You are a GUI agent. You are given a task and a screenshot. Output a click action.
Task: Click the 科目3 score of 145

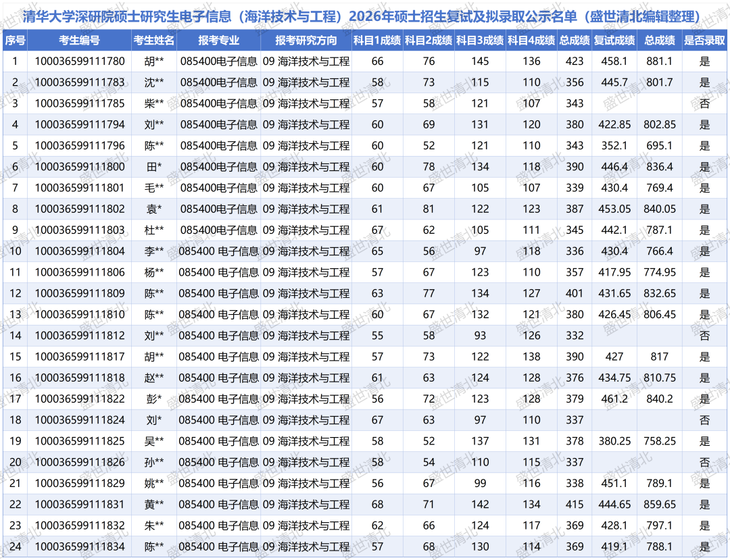[480, 61]
